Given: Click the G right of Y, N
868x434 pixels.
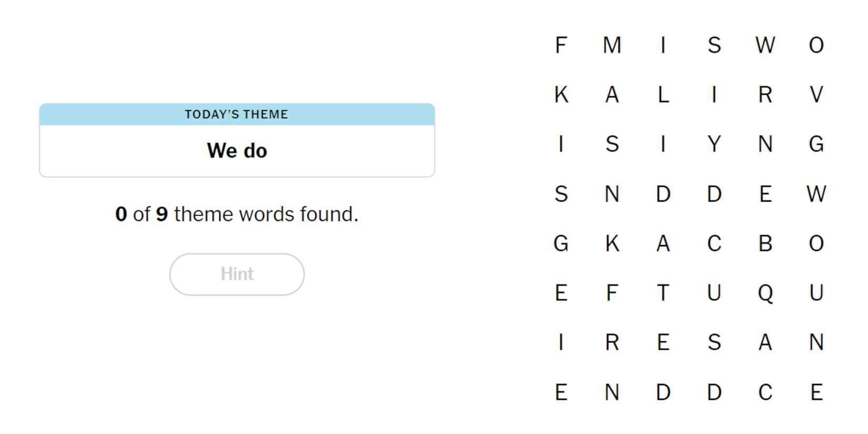Looking at the screenshot, I should [816, 144].
